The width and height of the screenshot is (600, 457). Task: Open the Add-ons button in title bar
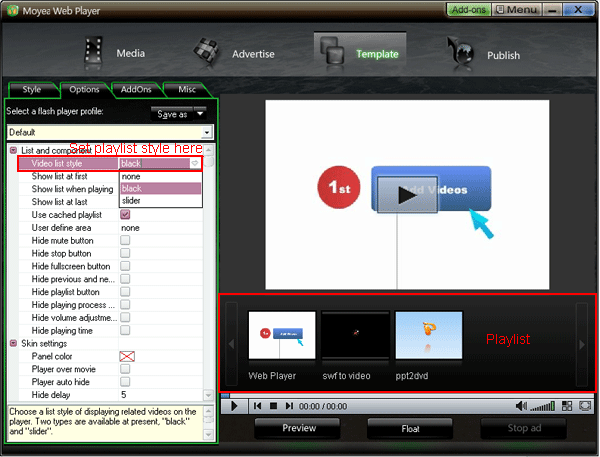tap(469, 10)
